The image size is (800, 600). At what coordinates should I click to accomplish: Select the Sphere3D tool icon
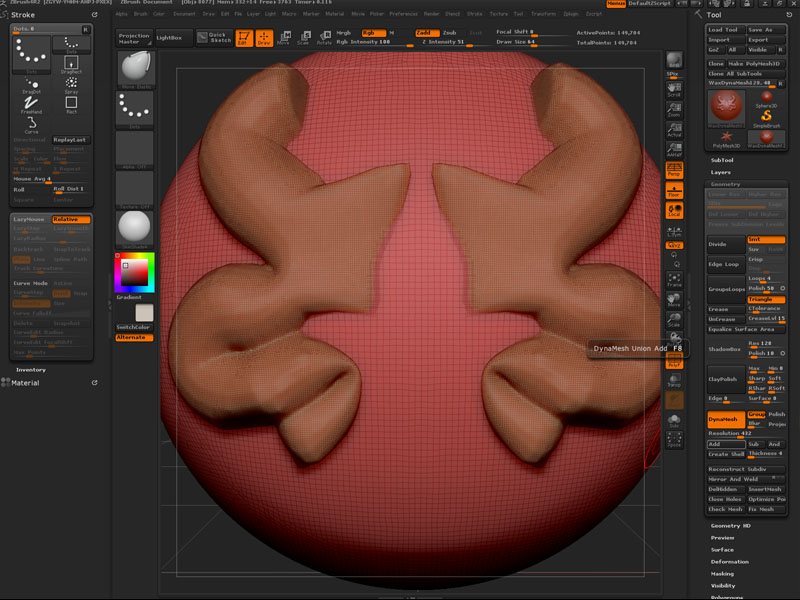click(x=766, y=98)
